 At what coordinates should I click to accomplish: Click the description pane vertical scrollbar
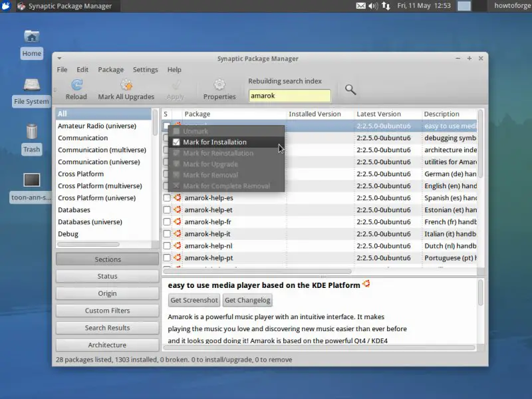480,293
